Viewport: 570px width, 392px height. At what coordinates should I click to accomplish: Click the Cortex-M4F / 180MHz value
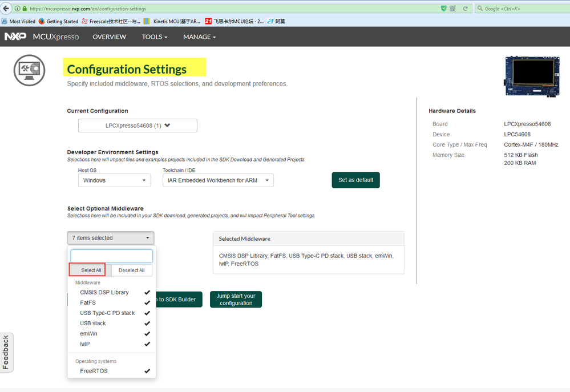click(x=531, y=145)
